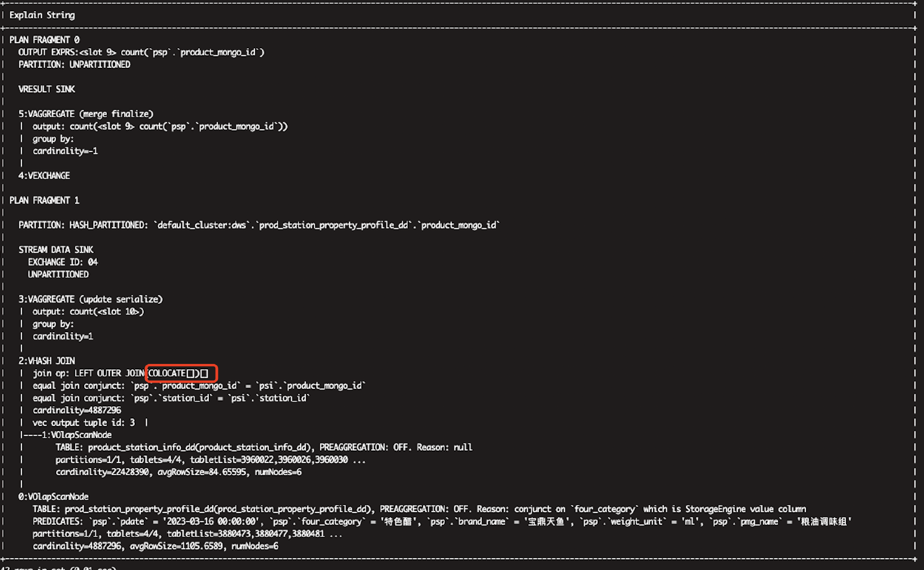The width and height of the screenshot is (924, 570).
Task: Click the '4:VEXCHANGE' node text
Action: pos(44,176)
